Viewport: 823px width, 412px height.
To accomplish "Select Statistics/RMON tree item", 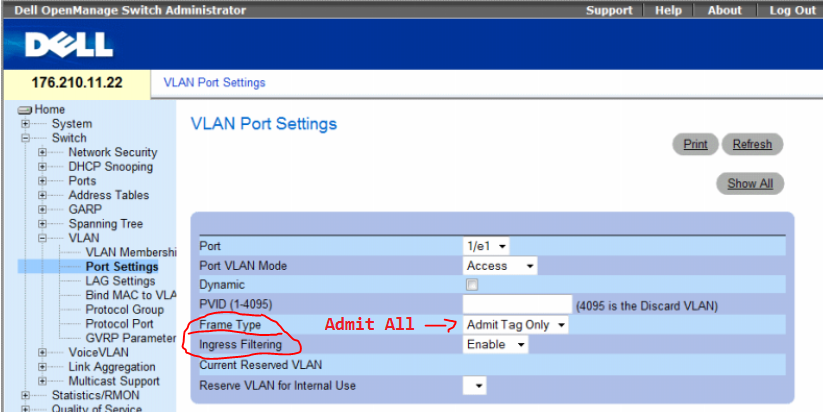I will 96,395.
